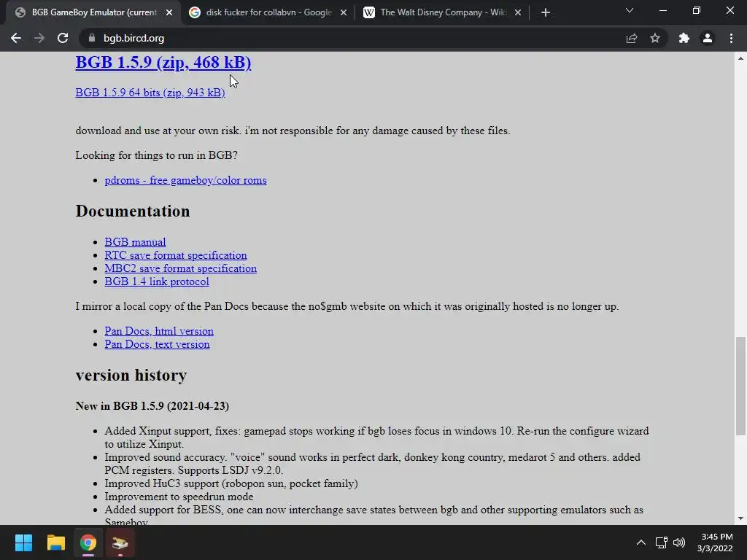Download BGB 1.5.9 zip 468 kB
Screen dimensions: 747x560
163,63
